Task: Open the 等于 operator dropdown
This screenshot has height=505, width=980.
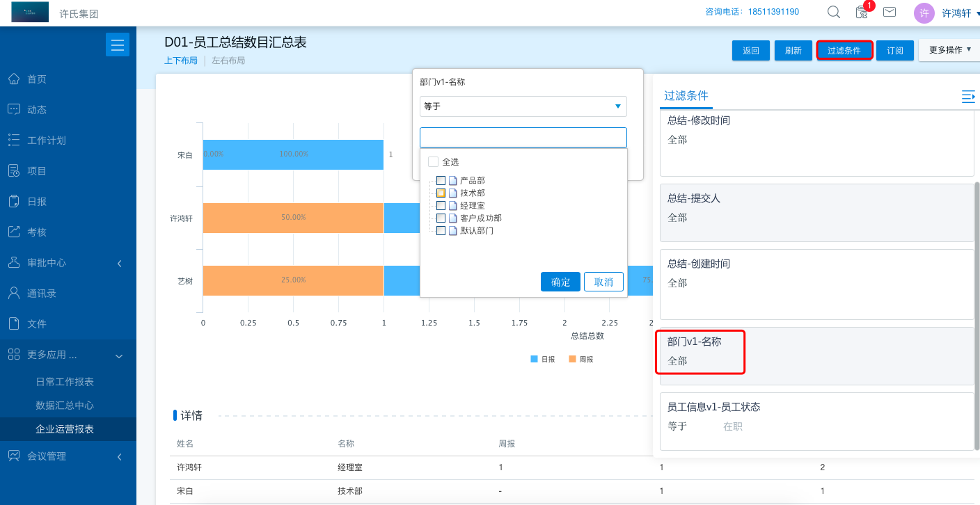Action: (x=523, y=106)
